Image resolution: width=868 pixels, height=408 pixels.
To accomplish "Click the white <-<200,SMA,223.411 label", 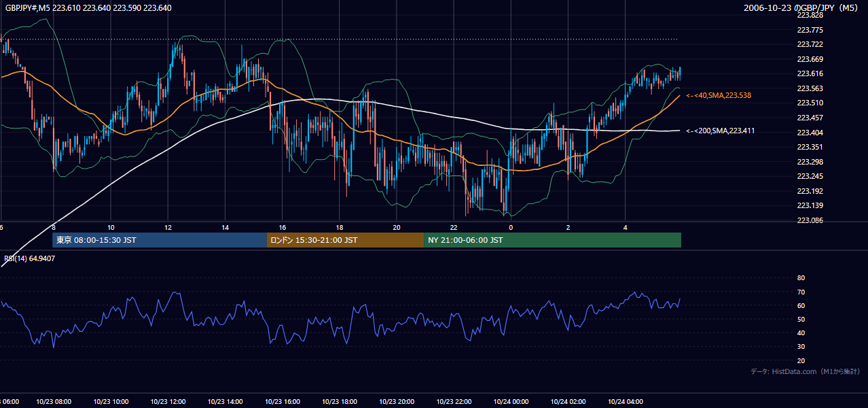I will click(721, 131).
